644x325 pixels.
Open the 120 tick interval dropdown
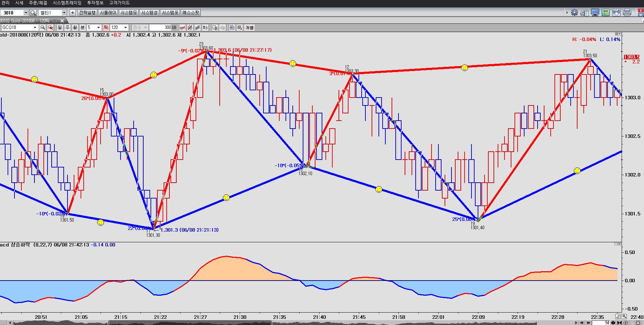click(125, 28)
